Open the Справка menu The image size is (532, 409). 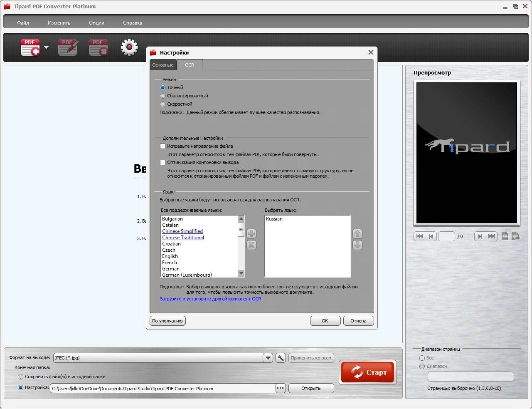click(x=133, y=23)
